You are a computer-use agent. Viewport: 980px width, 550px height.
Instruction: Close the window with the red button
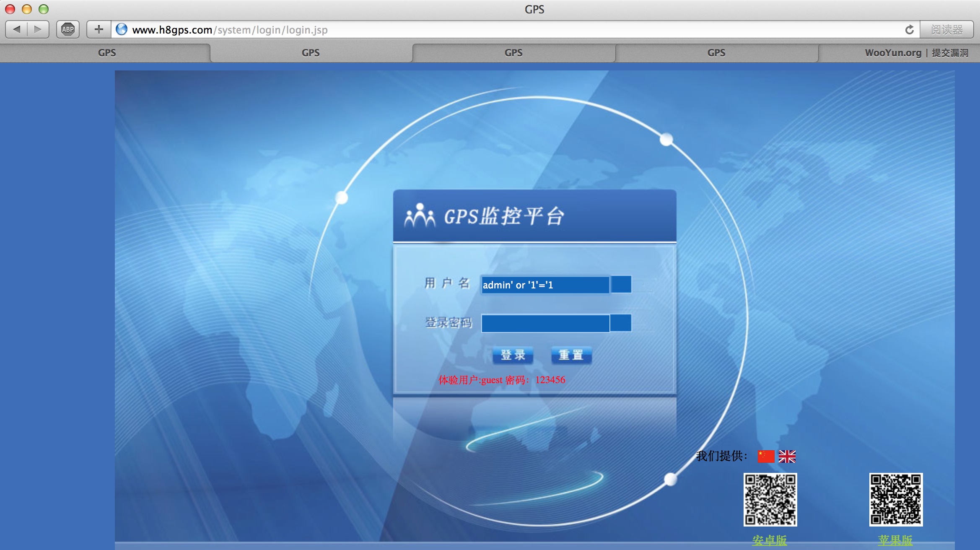click(10, 9)
